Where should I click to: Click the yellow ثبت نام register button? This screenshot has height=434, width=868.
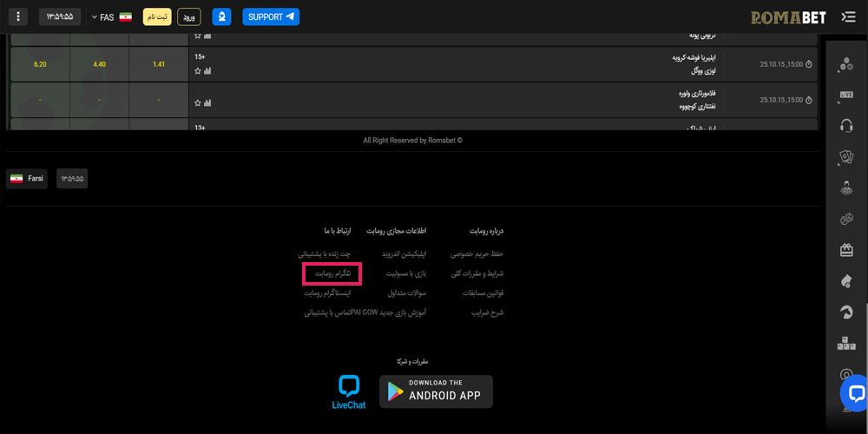pos(158,16)
